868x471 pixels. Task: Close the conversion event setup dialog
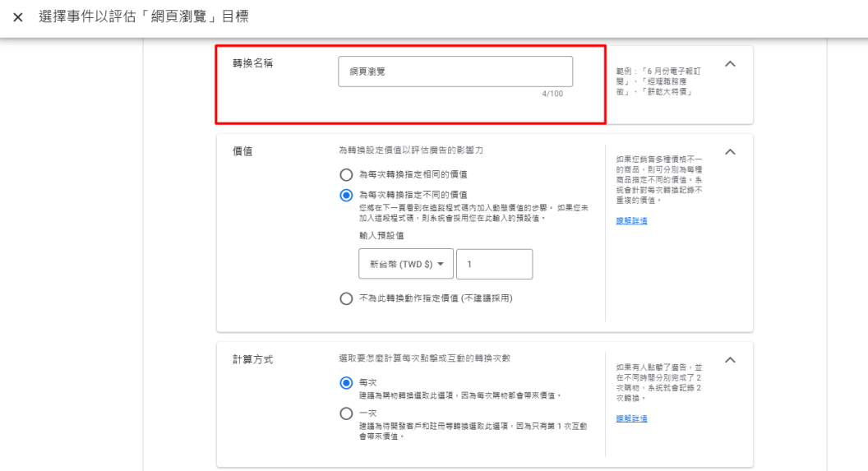[17, 17]
